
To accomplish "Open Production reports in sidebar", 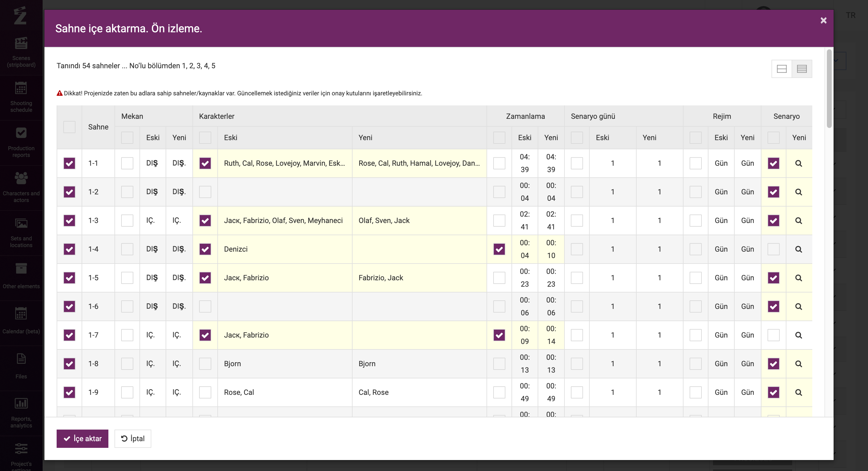I will (21, 142).
